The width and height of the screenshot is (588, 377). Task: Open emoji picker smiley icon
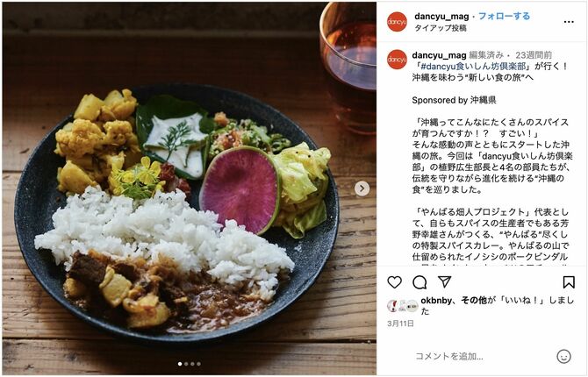pos(563,356)
